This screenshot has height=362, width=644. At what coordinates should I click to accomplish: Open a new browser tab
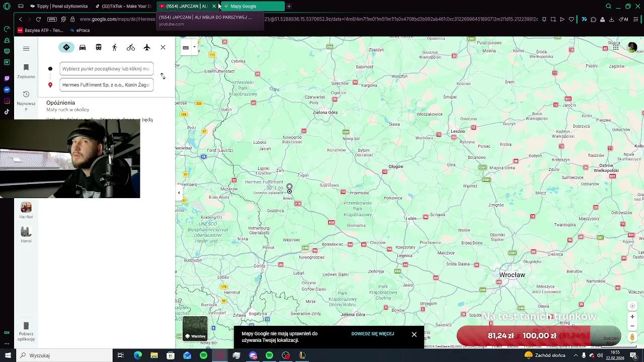(x=289, y=6)
